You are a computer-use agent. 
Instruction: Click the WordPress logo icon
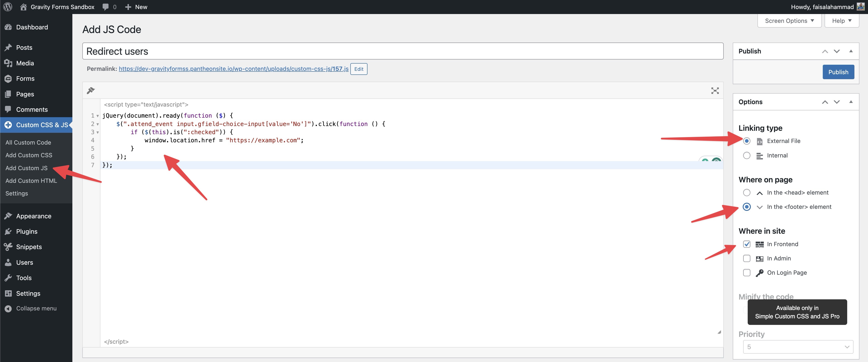pos(8,7)
